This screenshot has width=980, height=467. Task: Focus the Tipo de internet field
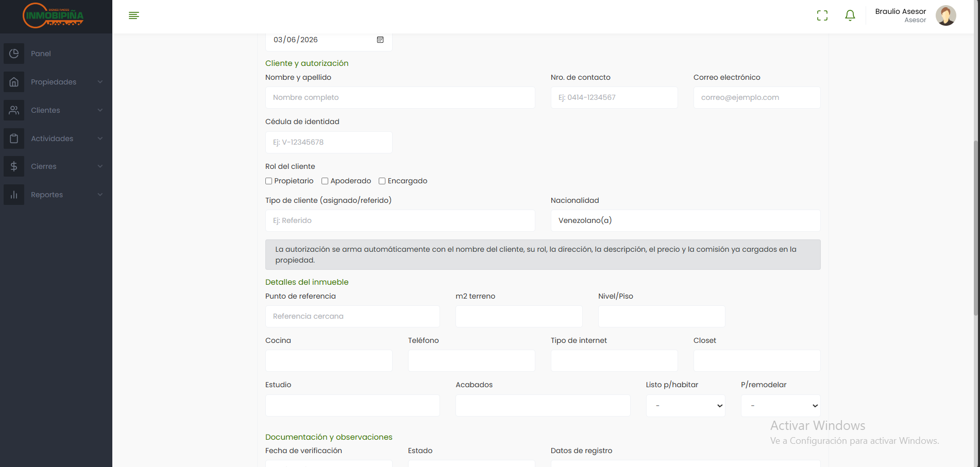[614, 361]
